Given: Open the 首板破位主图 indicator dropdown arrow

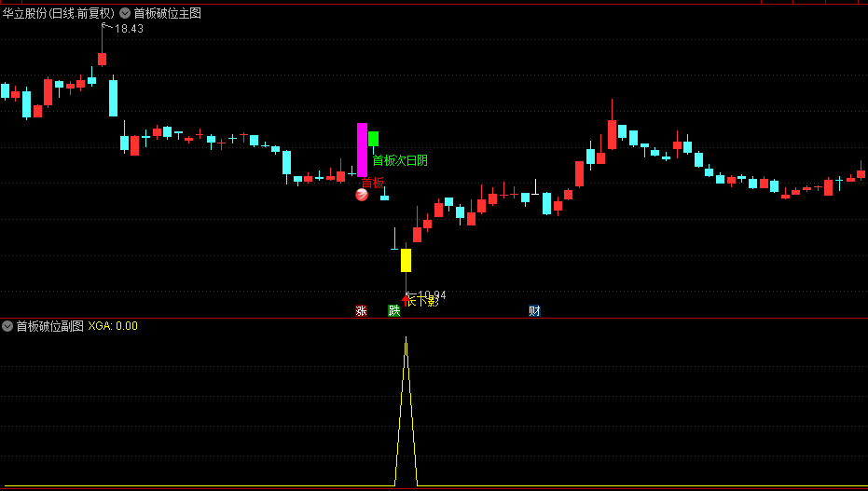Looking at the screenshot, I should click(x=125, y=13).
